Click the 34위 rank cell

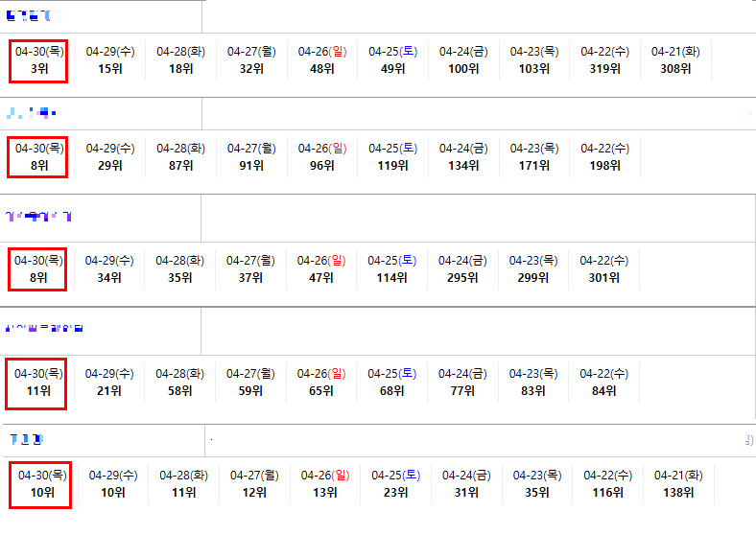pos(109,269)
